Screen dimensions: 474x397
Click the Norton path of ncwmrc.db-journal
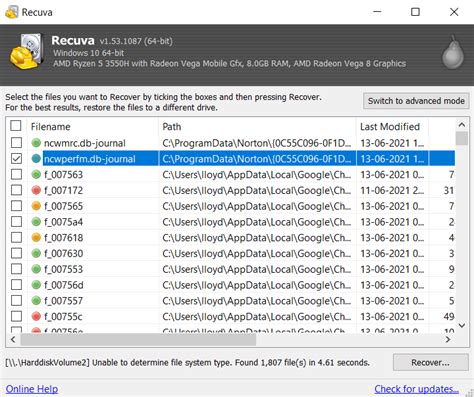pos(257,143)
